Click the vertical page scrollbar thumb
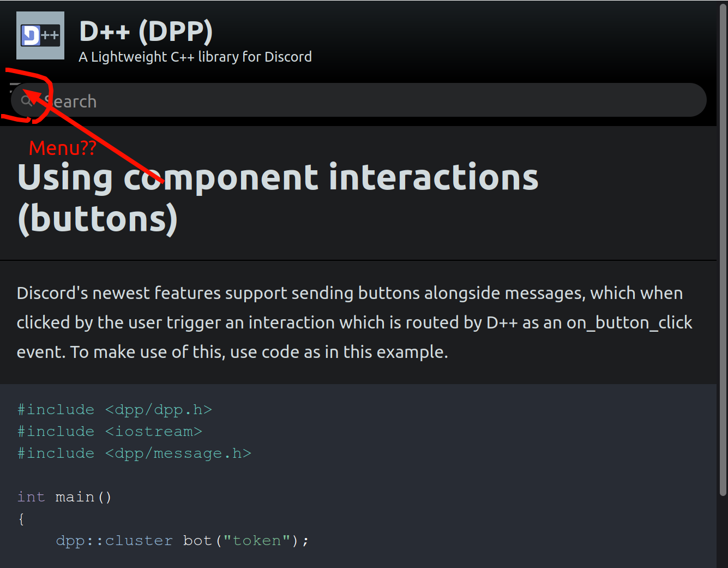 click(723, 250)
